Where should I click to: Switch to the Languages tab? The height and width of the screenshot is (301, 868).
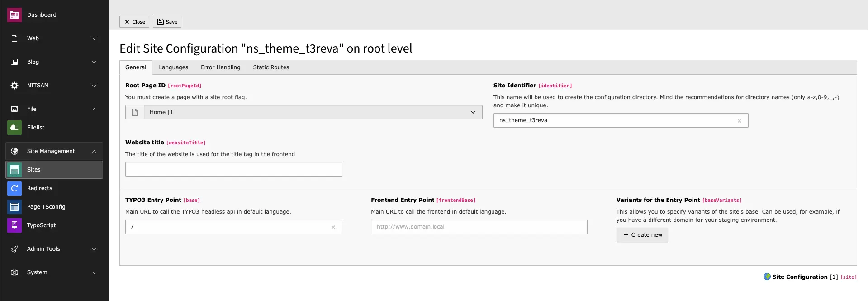pos(174,67)
